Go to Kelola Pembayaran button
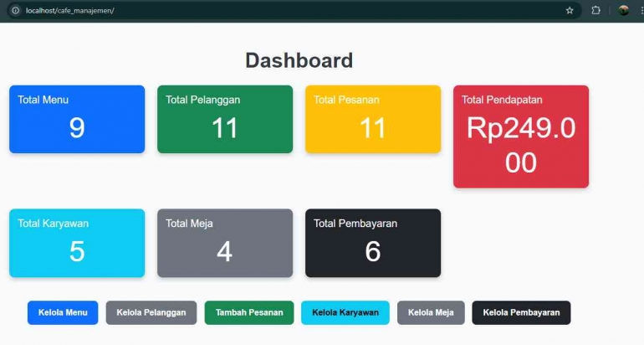Screen dimensions: 644x345 coord(521,312)
